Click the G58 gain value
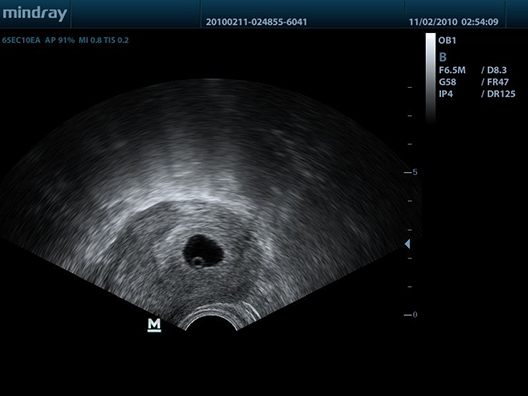Screen dimensions: 528x396 (448, 82)
